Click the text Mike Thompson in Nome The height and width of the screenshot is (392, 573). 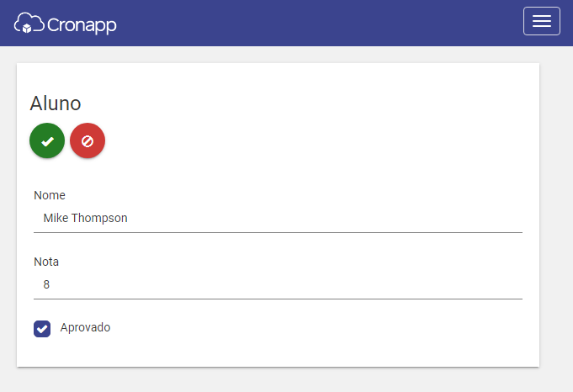coord(85,218)
